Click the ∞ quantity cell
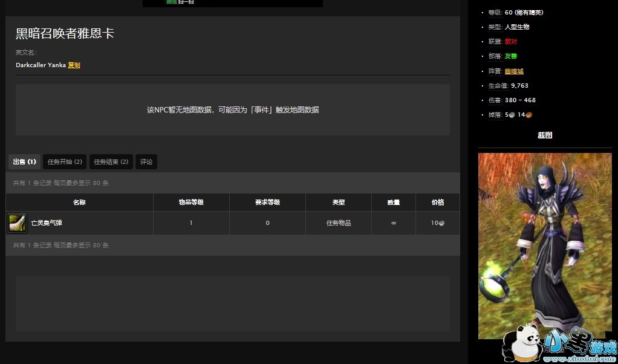The image size is (618, 364). pyautogui.click(x=393, y=223)
